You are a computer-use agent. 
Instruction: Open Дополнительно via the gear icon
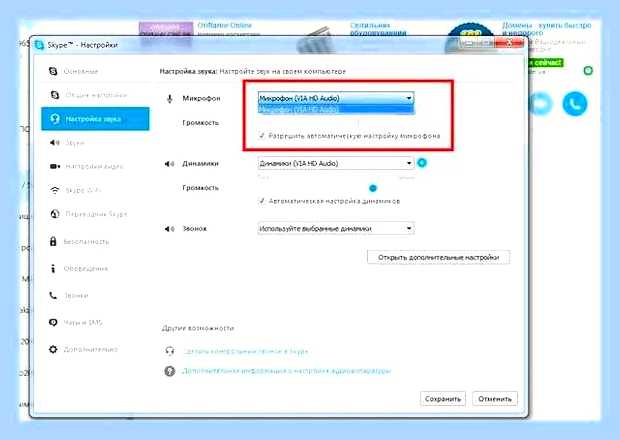(53, 349)
